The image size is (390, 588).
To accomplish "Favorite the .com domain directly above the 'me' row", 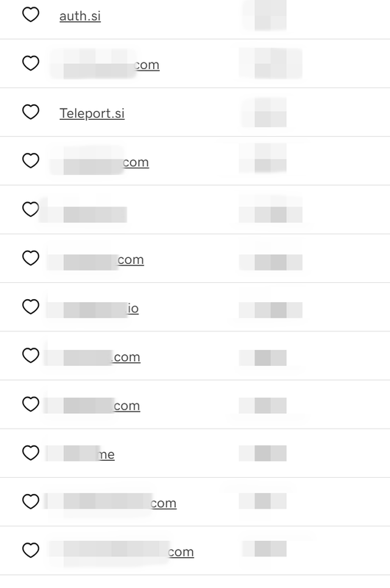I will 31,404.
